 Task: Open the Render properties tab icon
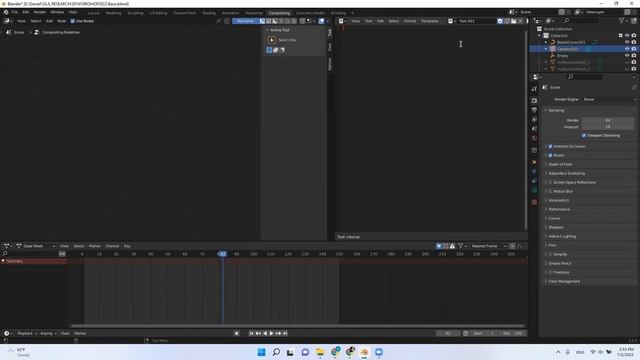(534, 100)
